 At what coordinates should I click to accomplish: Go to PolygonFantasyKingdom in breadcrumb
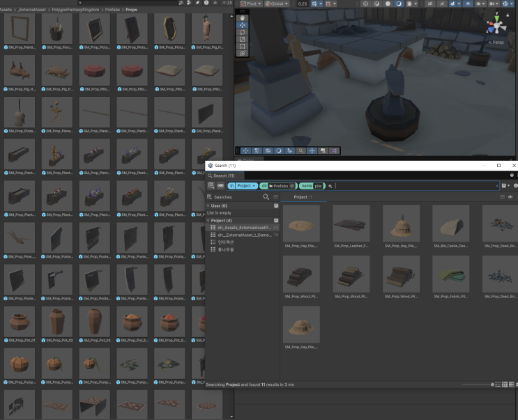[x=75, y=10]
